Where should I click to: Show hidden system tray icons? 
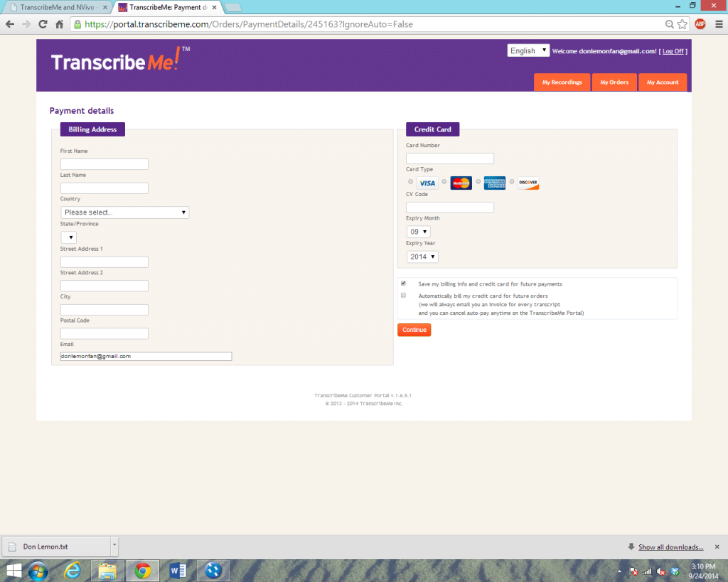619,571
